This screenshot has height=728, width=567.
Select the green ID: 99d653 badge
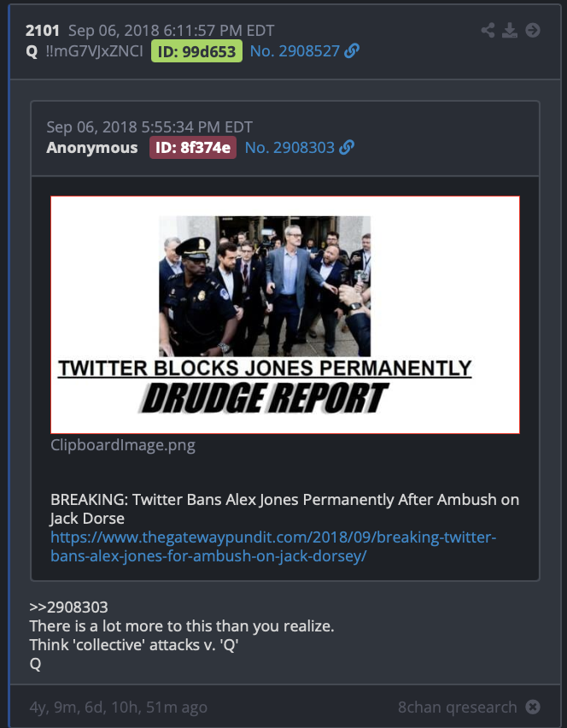pyautogui.click(x=196, y=51)
